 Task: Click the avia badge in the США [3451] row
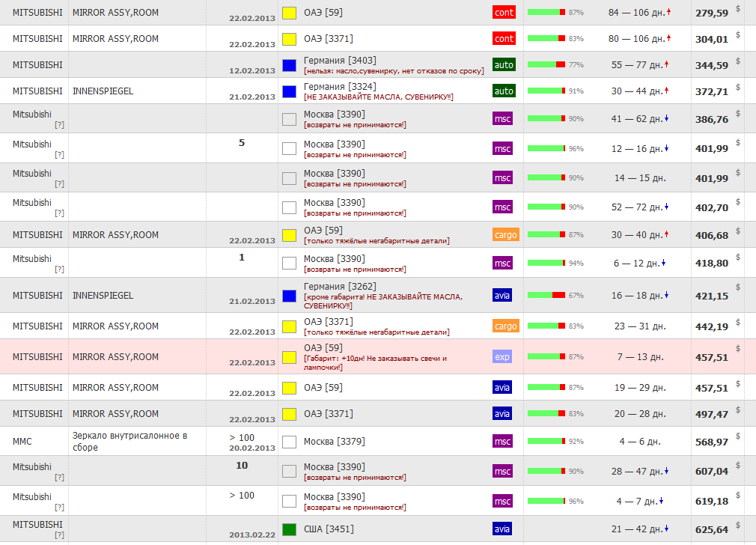click(502, 529)
